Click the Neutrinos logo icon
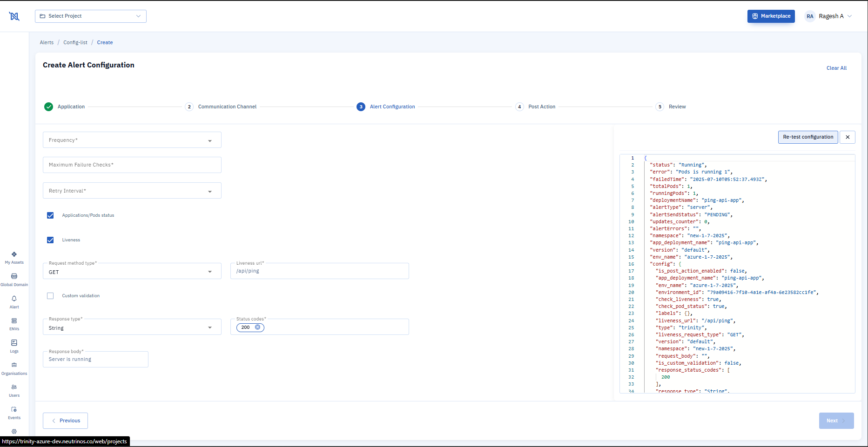Screen dimensions: 868x447 (14, 16)
